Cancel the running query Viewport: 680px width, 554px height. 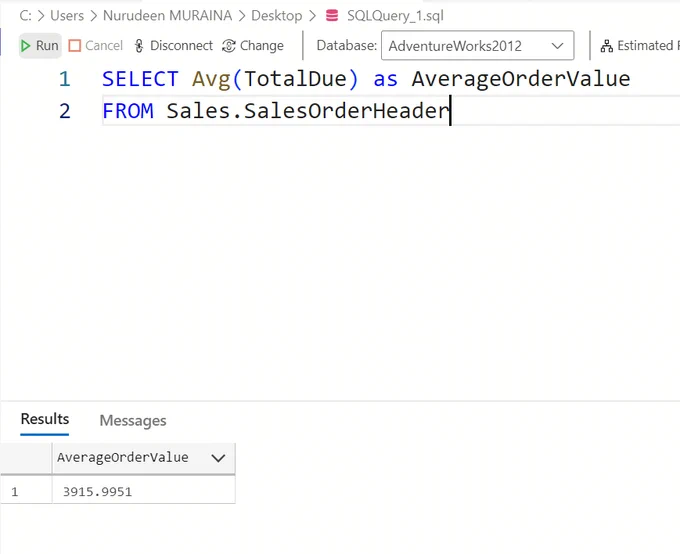(95, 46)
